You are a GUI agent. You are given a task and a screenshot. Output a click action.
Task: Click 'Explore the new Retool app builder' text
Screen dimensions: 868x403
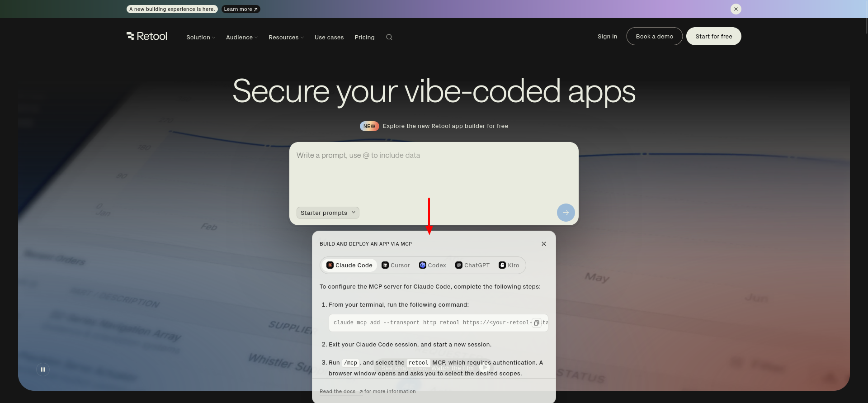click(x=445, y=126)
